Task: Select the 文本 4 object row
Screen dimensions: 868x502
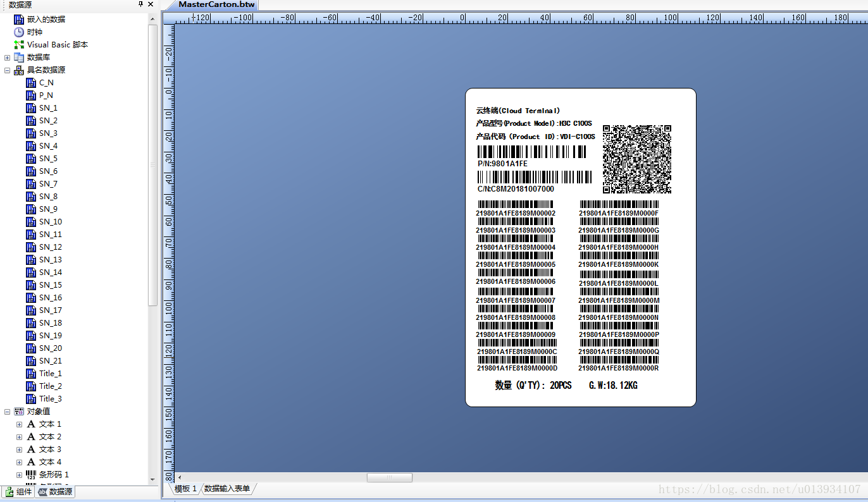Action: (x=50, y=462)
